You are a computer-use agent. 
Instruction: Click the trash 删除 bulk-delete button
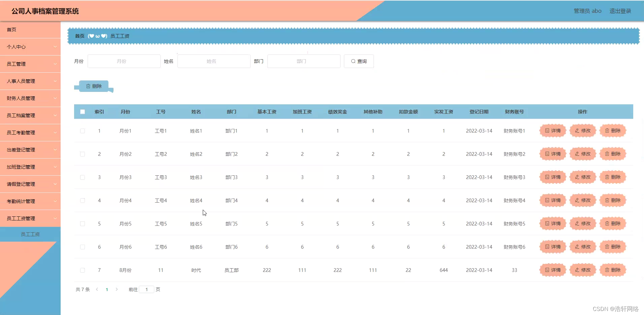94,86
